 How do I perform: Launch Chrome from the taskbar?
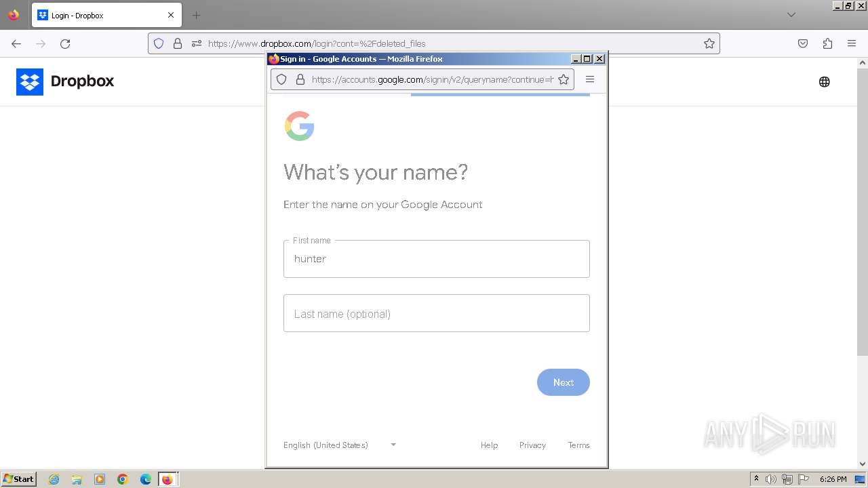tap(123, 479)
